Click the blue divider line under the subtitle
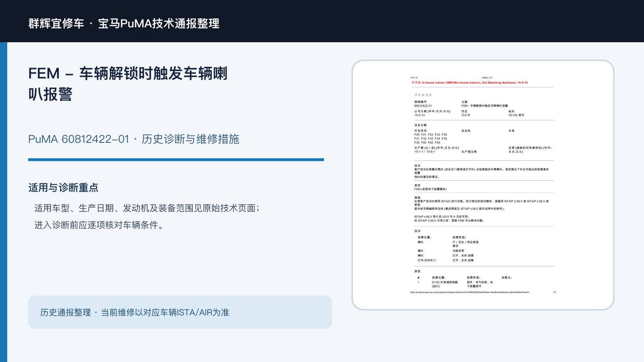The width and height of the screenshot is (644, 362). [x=176, y=160]
